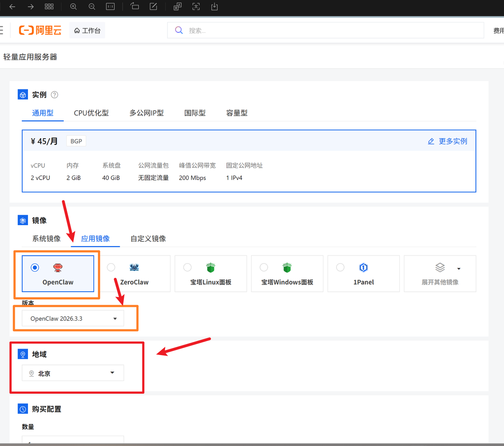Select the 1Panel radio button
This screenshot has width=504, height=446.
340,268
